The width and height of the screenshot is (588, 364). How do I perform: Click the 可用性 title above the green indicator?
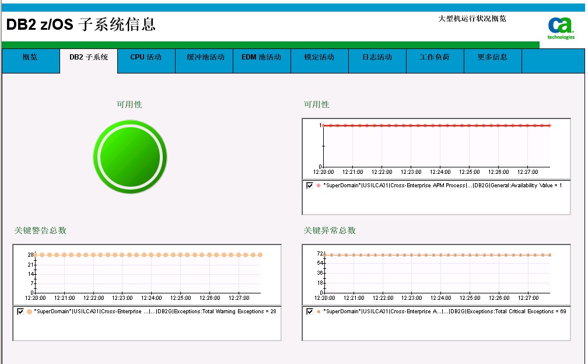129,104
